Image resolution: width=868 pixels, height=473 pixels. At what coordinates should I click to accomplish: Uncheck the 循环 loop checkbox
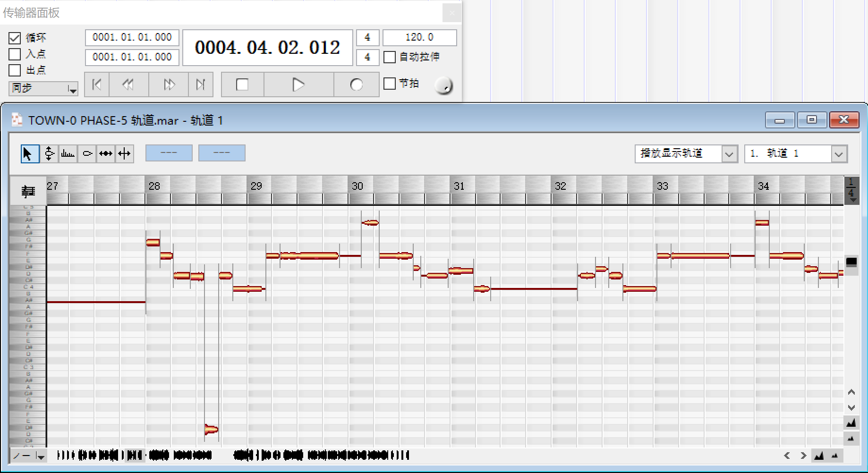pyautogui.click(x=15, y=38)
